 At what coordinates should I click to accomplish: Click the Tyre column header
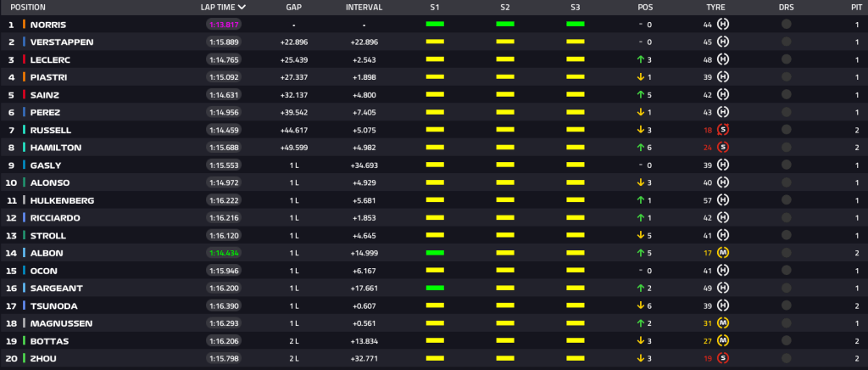[715, 7]
